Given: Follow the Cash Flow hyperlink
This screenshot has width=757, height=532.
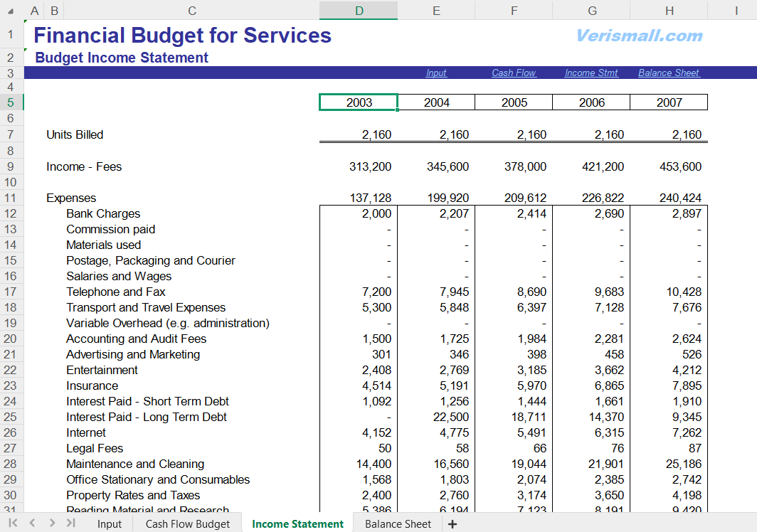Looking at the screenshot, I should 514,73.
